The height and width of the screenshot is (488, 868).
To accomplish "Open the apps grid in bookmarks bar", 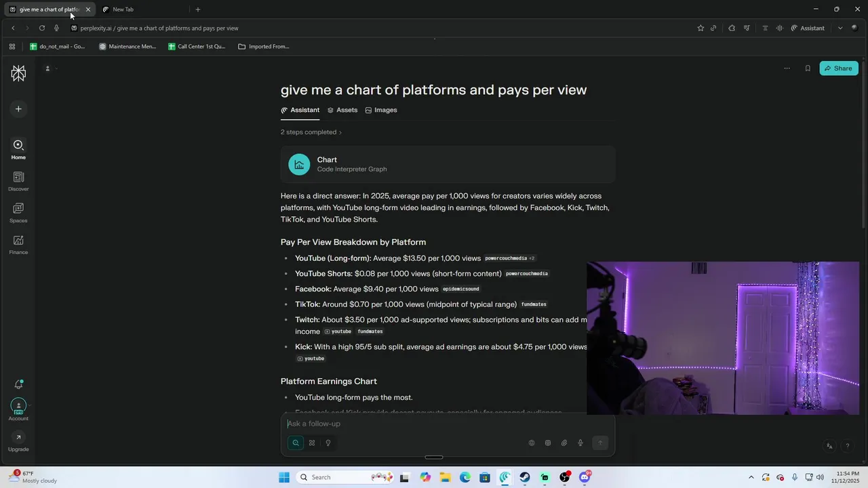I will 12,47.
